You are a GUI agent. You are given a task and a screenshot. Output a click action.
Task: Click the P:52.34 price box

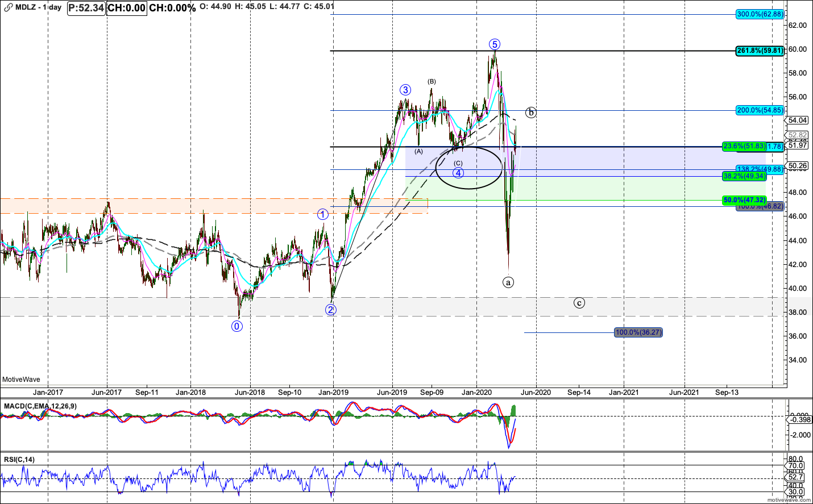coord(86,7)
